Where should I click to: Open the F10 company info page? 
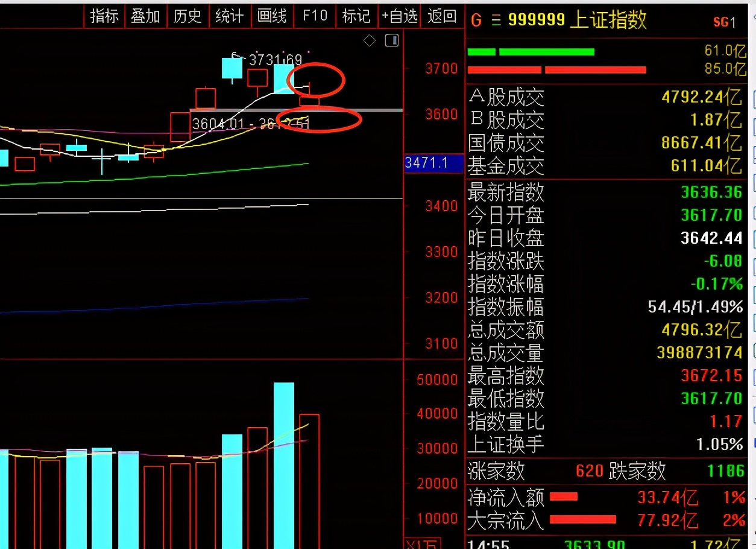coord(315,16)
